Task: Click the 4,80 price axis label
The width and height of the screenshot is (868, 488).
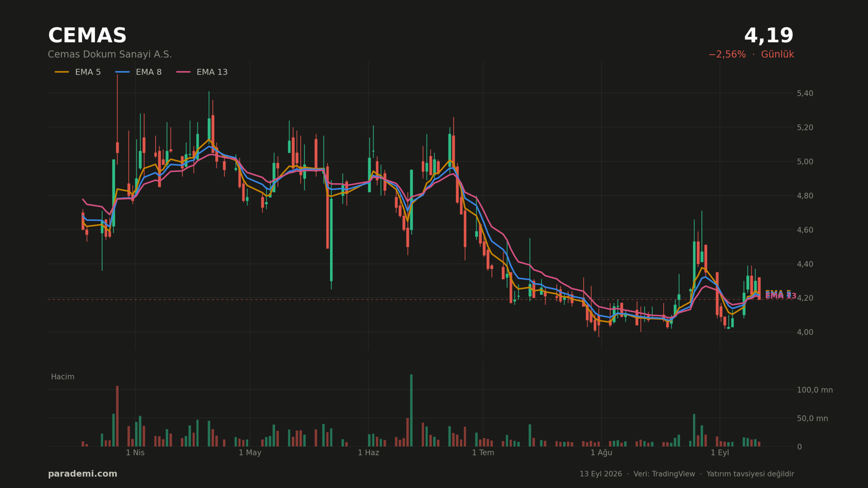Action: click(805, 196)
